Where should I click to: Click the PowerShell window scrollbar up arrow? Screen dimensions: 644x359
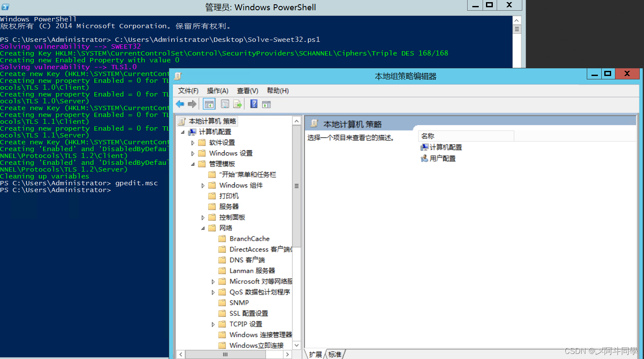pyautogui.click(x=517, y=20)
